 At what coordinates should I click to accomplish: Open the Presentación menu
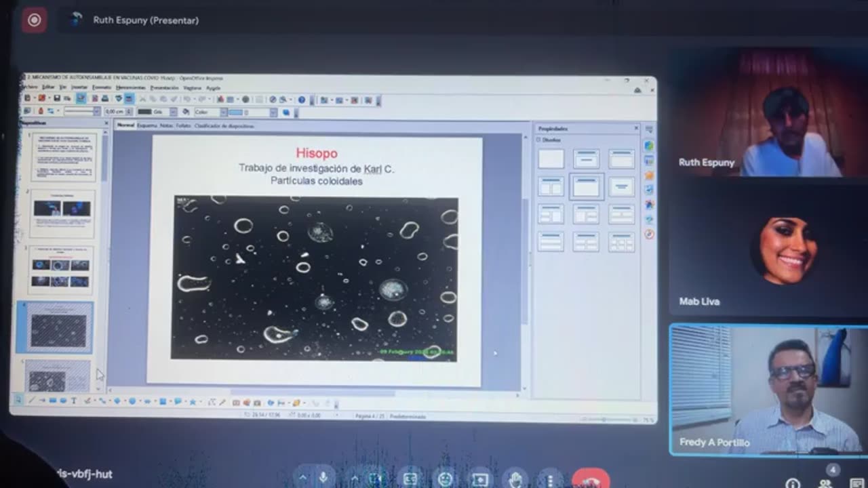pos(164,87)
